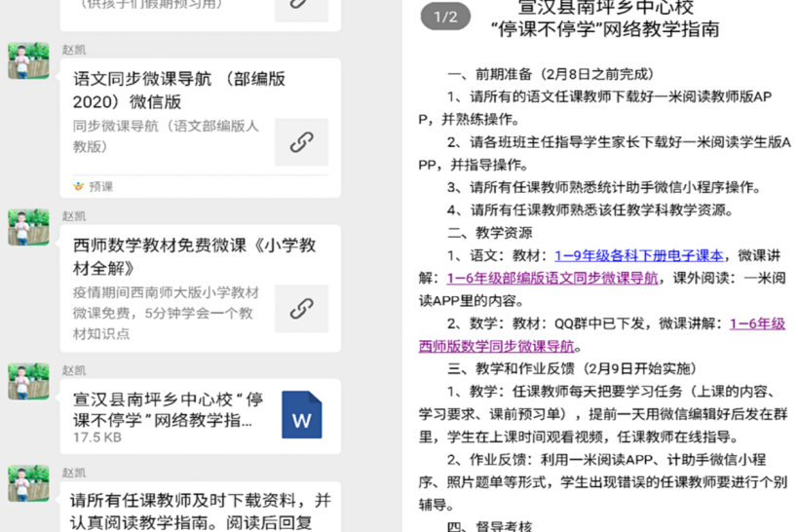Image resolution: width=798 pixels, height=532 pixels.
Task: Tap sender name 赵凯 above 请所有任课教师 message
Action: tap(74, 473)
